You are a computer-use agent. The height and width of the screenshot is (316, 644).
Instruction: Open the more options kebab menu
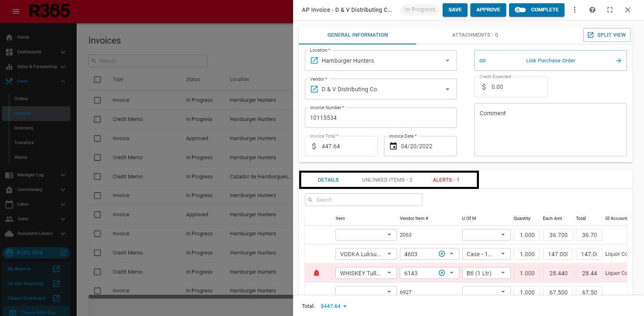(x=575, y=10)
